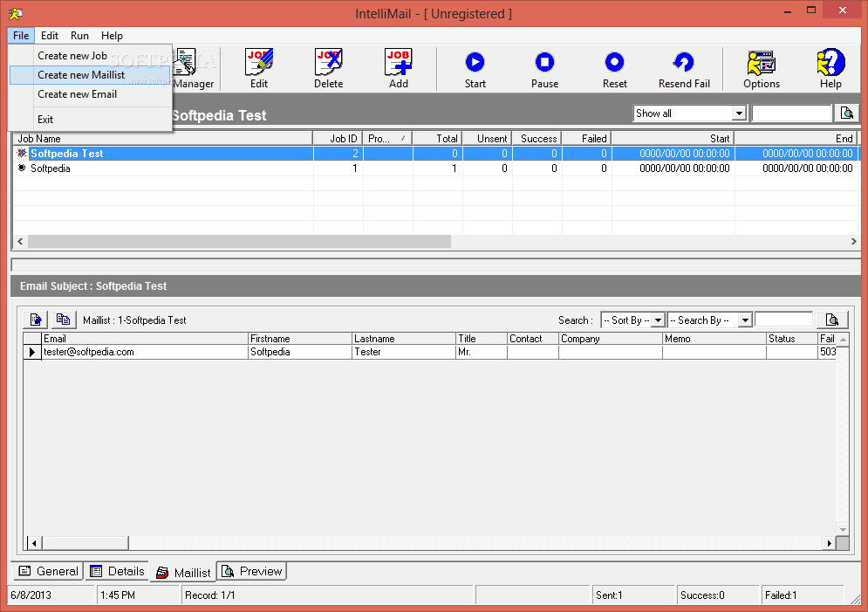Screen dimensions: 868x612
Task: Switch to the General tab
Action: click(48, 571)
